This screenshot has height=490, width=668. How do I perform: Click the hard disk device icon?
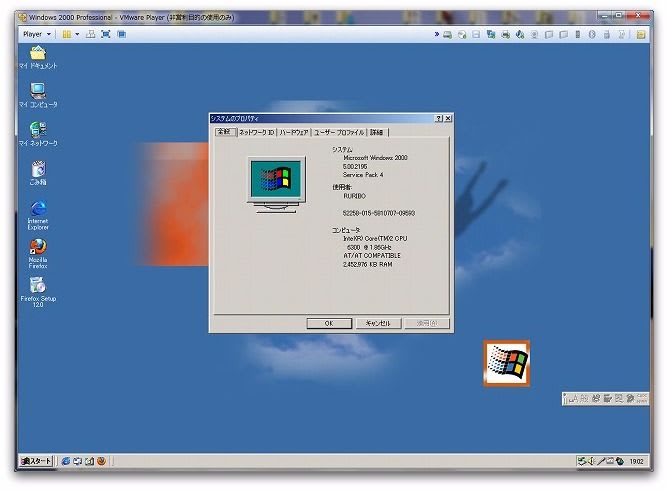(448, 35)
